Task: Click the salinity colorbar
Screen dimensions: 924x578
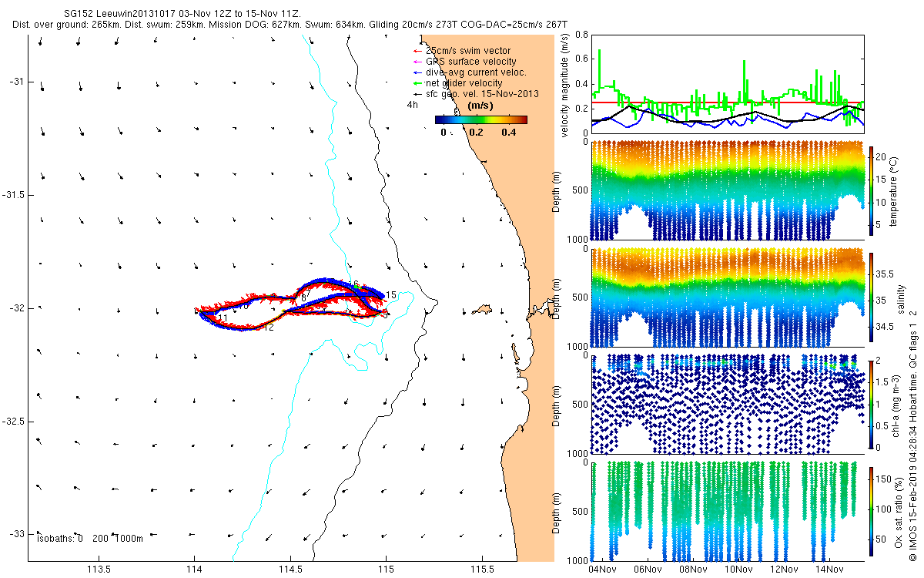Action: (872, 297)
